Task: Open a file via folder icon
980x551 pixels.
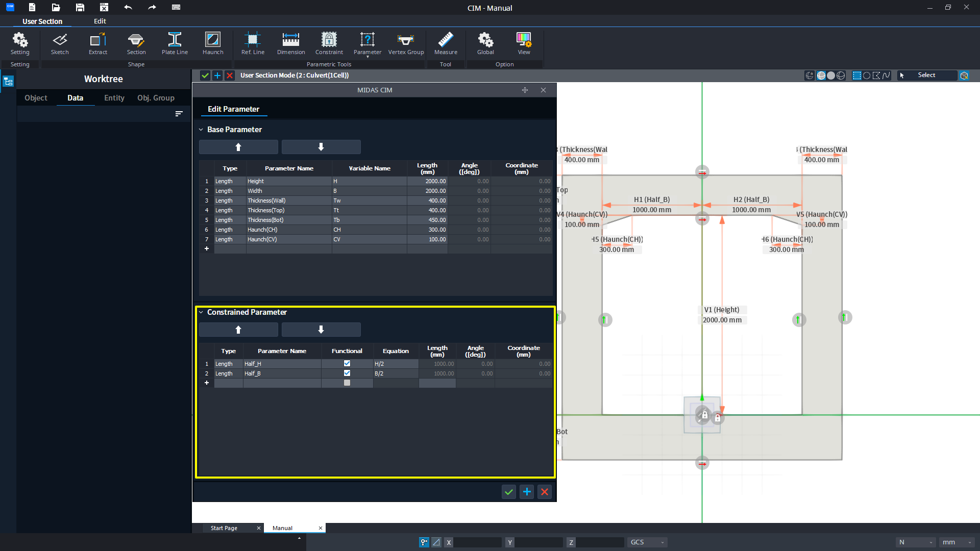Action: click(56, 7)
